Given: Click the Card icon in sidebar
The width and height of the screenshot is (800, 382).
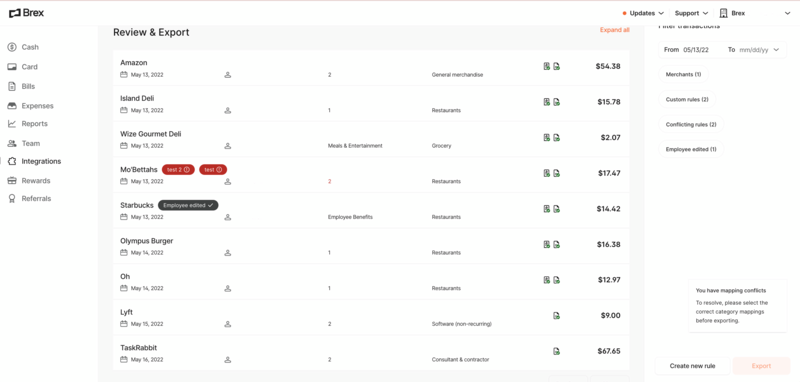Looking at the screenshot, I should pyautogui.click(x=12, y=67).
